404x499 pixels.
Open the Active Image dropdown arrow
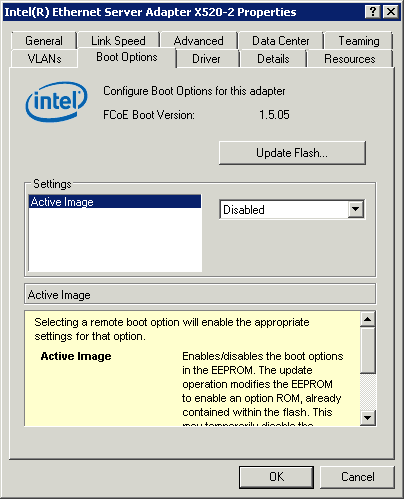point(356,209)
